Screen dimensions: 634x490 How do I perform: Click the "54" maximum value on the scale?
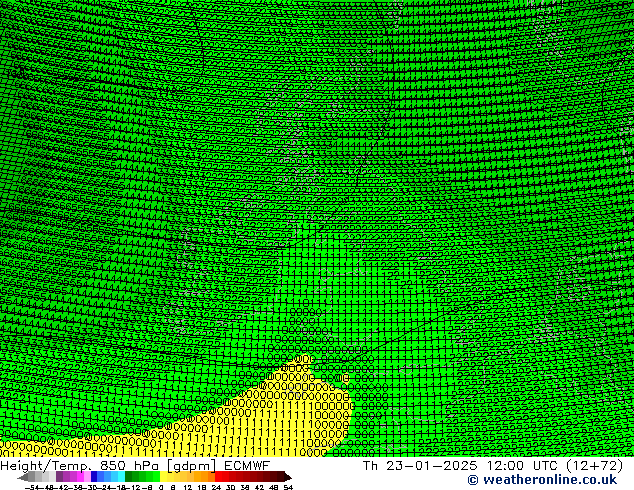288,487
